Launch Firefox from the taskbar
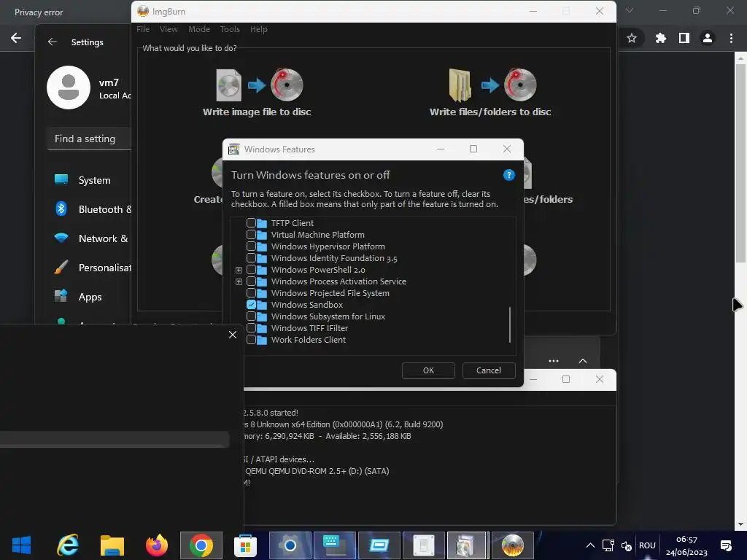The height and width of the screenshot is (560, 747). (x=157, y=545)
